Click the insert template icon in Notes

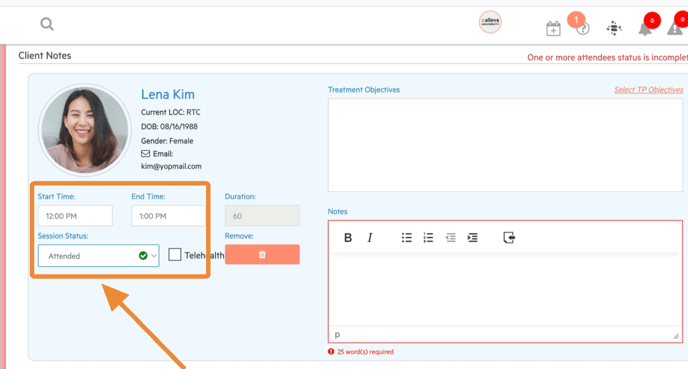(x=509, y=237)
